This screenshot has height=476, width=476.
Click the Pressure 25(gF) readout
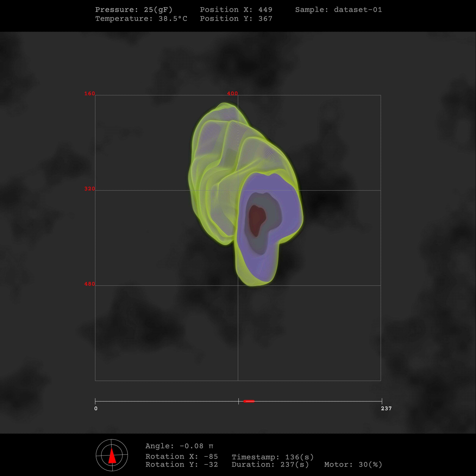134,10
